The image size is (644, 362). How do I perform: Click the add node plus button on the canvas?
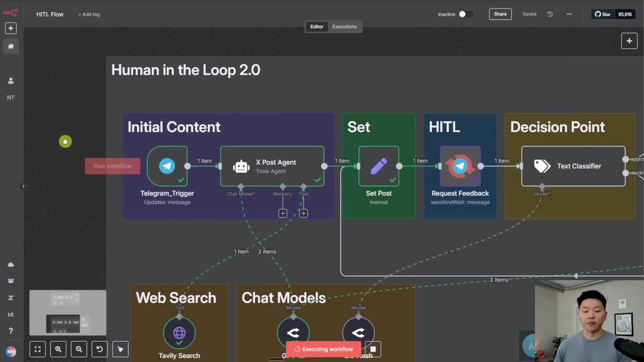click(629, 41)
